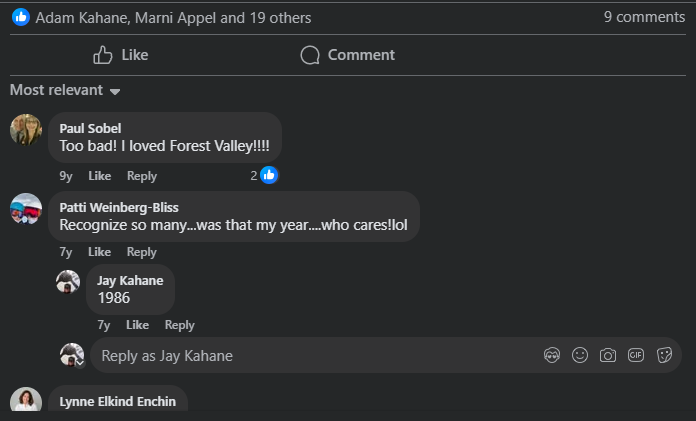Open Patti Weinberg-Bliss's profile picture

pos(26,208)
